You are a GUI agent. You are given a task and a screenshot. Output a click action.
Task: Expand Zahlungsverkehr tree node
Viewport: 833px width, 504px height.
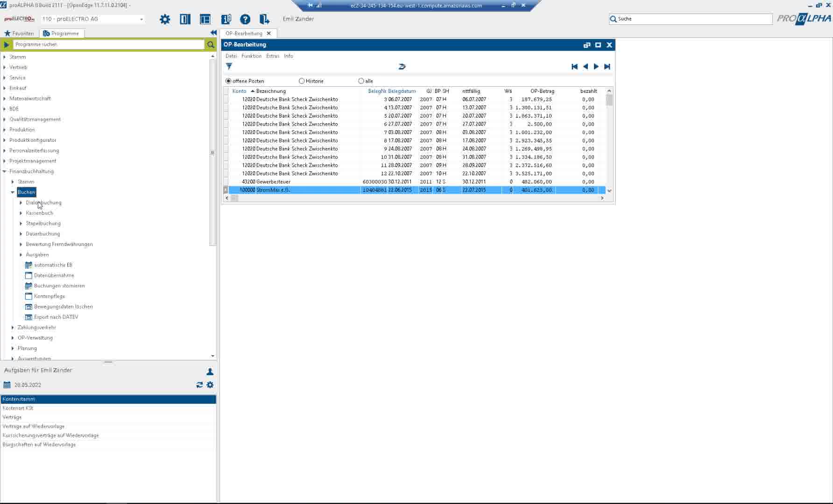click(x=13, y=327)
